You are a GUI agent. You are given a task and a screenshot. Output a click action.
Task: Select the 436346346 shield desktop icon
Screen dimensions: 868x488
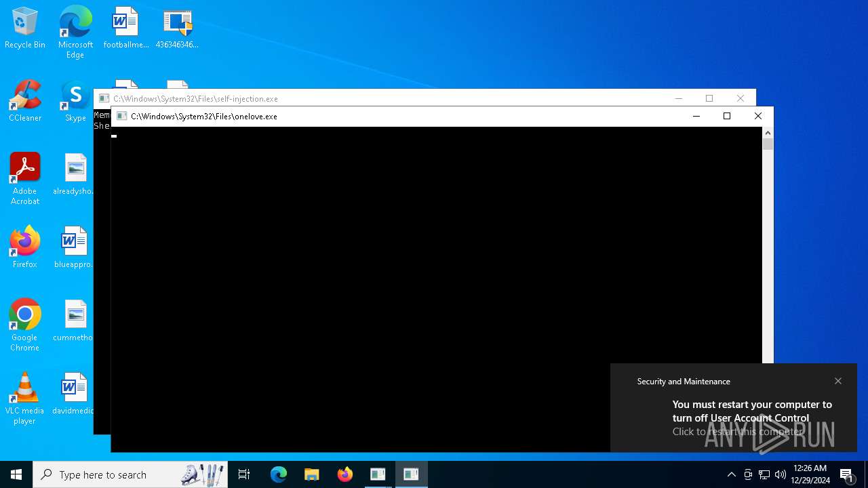177,28
